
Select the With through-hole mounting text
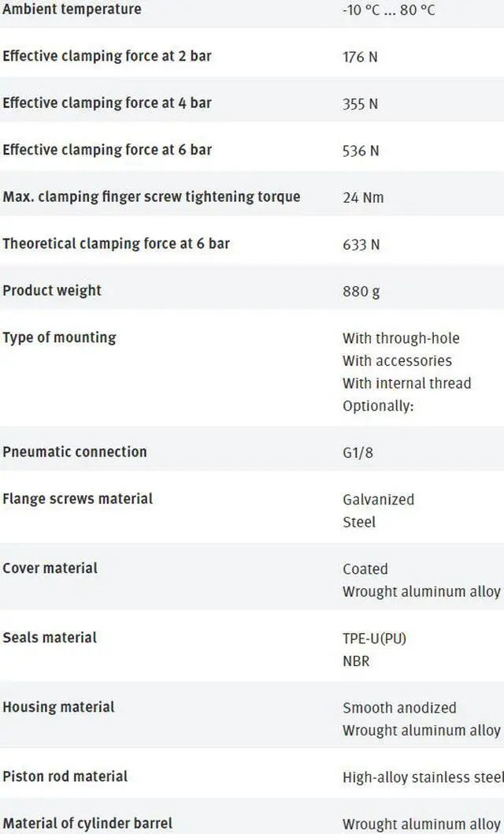point(401,338)
